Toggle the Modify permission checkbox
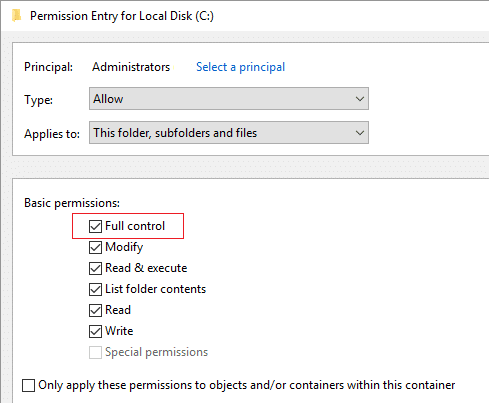The height and width of the screenshot is (403, 489). [x=95, y=247]
